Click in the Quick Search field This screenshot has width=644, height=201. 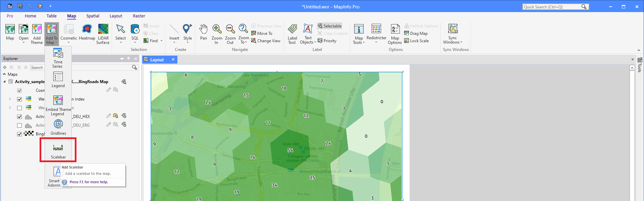point(552,7)
